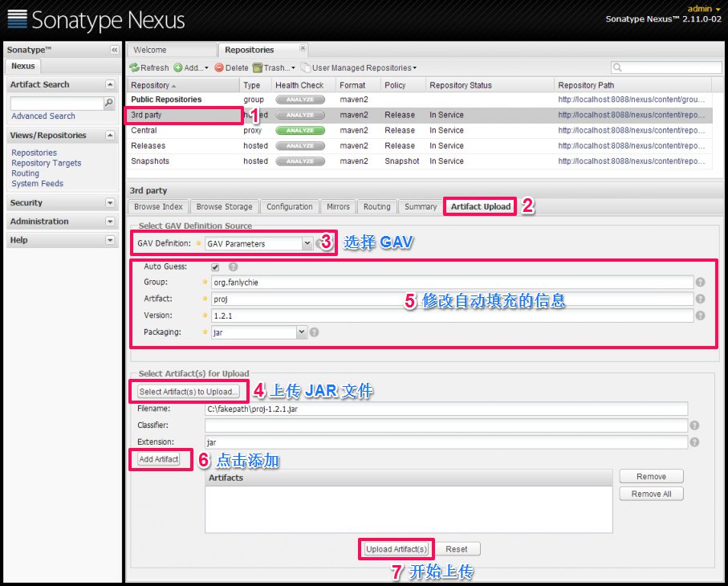Click help icon beside Extension field
This screenshot has width=728, height=586.
coord(694,442)
